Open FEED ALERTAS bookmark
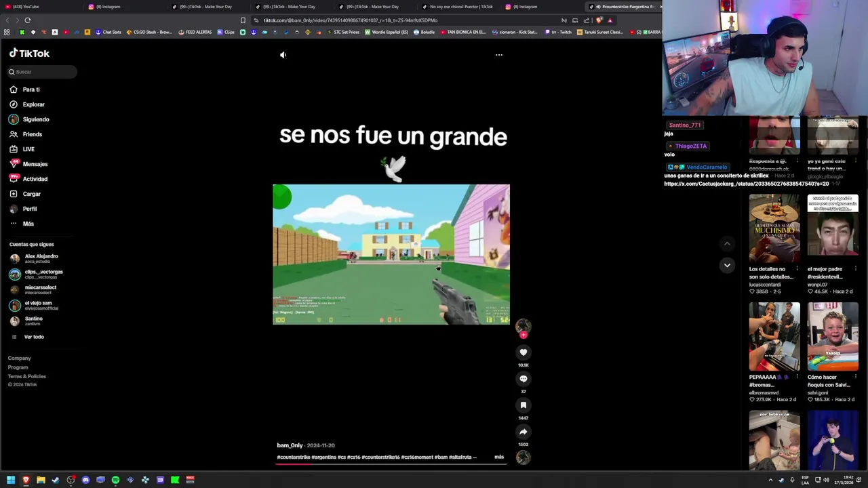 (x=195, y=32)
